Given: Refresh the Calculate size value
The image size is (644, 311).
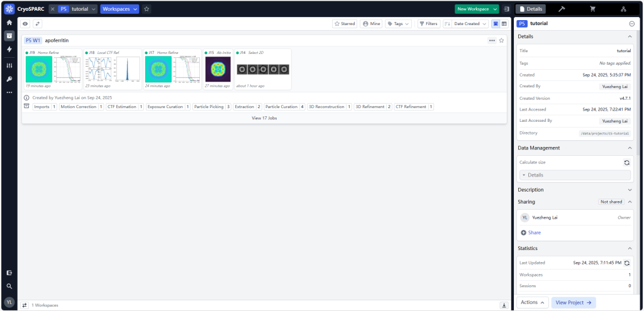Looking at the screenshot, I should 626,162.
